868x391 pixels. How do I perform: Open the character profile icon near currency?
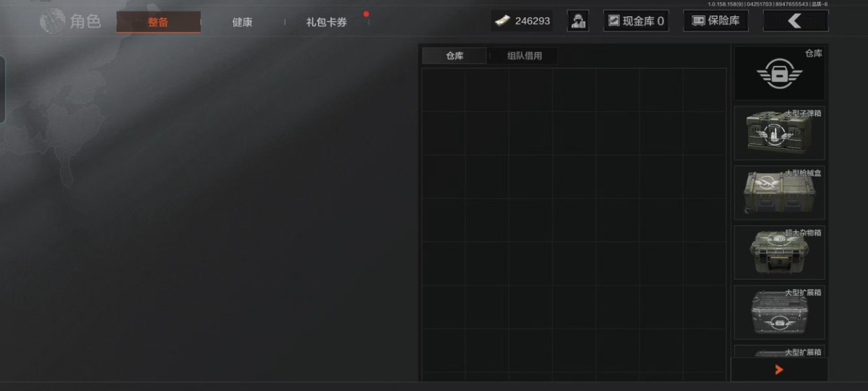(578, 21)
